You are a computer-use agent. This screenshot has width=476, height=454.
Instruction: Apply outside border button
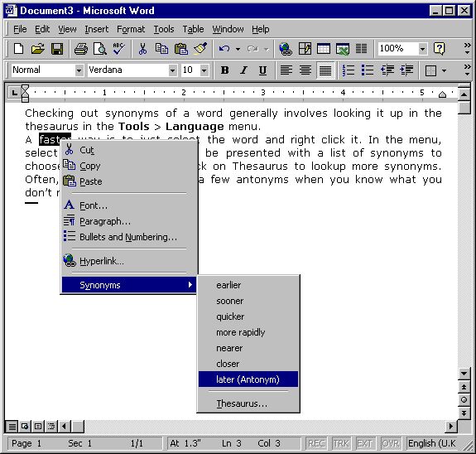pyautogui.click(x=430, y=70)
